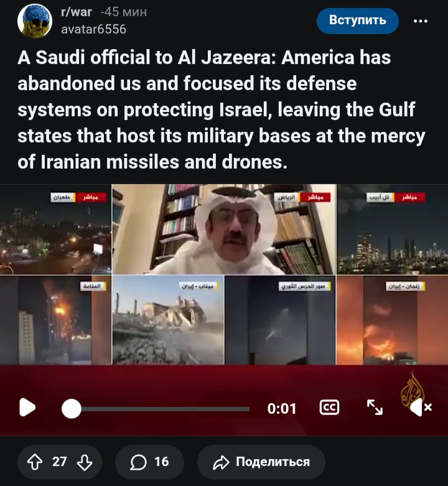Tap the Tel Aviv skyline feed
This screenshot has height=486, width=448.
pyautogui.click(x=392, y=230)
